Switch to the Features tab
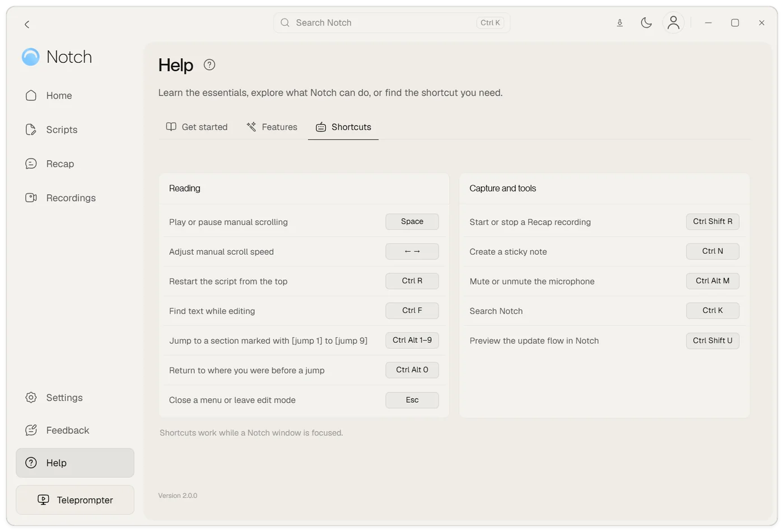The width and height of the screenshot is (784, 532). pyautogui.click(x=272, y=127)
